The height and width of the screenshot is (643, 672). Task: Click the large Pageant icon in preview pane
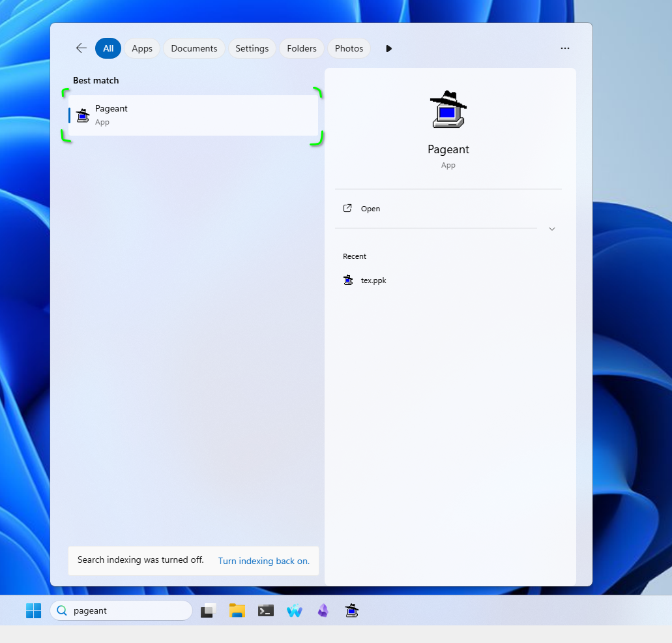point(448,110)
